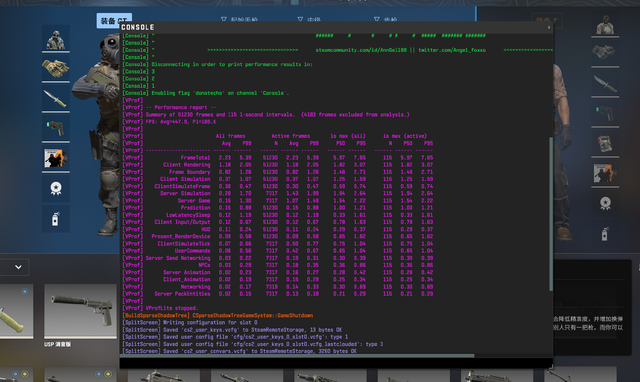Click the console horizontal scrollbar
Viewport: 640px width, 382px height.
click(x=297, y=356)
